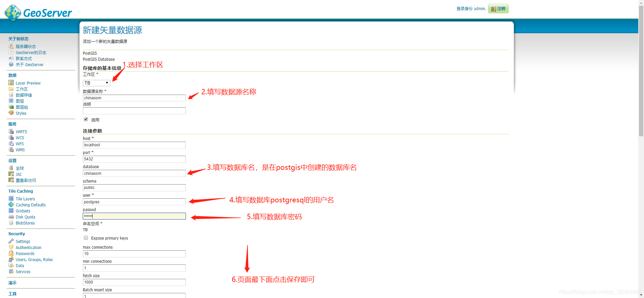This screenshot has width=644, height=298.
Task: Click the 注销 logout button
Action: pyautogui.click(x=498, y=9)
